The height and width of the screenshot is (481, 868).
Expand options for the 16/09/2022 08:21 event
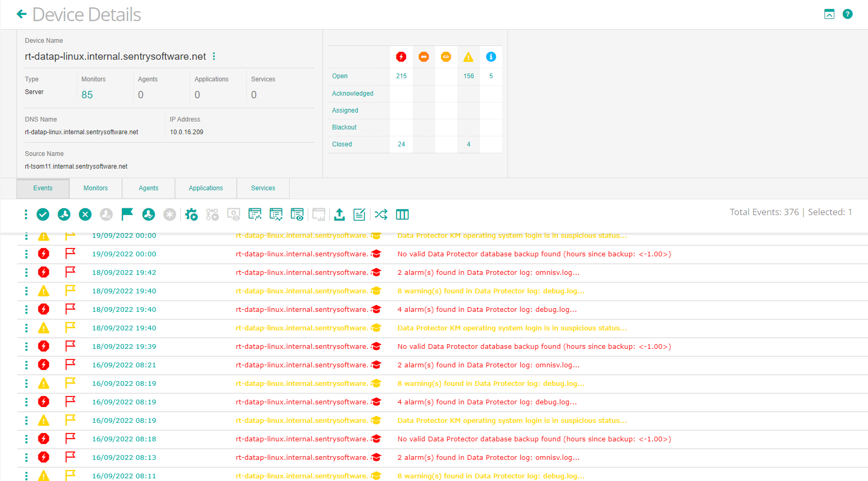pyautogui.click(x=25, y=365)
